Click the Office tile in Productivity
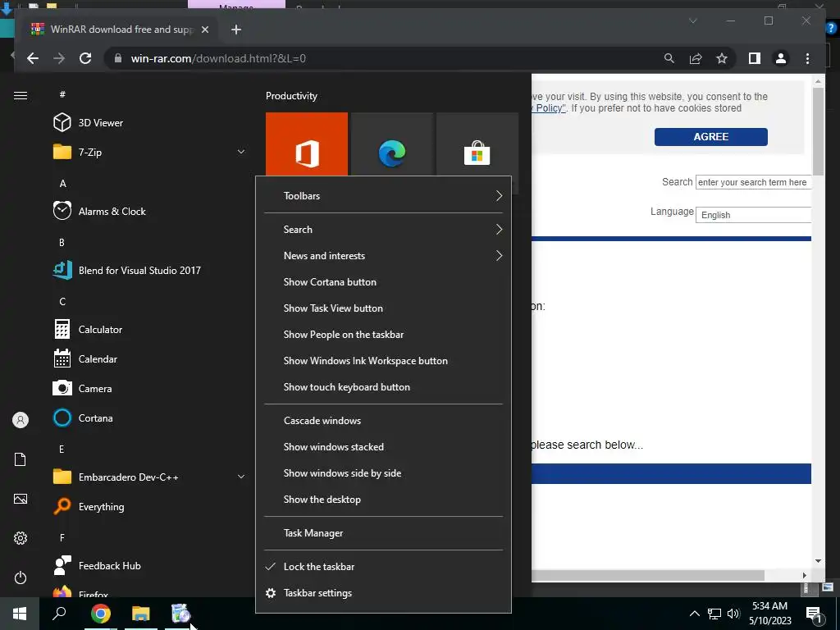Image resolution: width=840 pixels, height=630 pixels. (x=307, y=144)
